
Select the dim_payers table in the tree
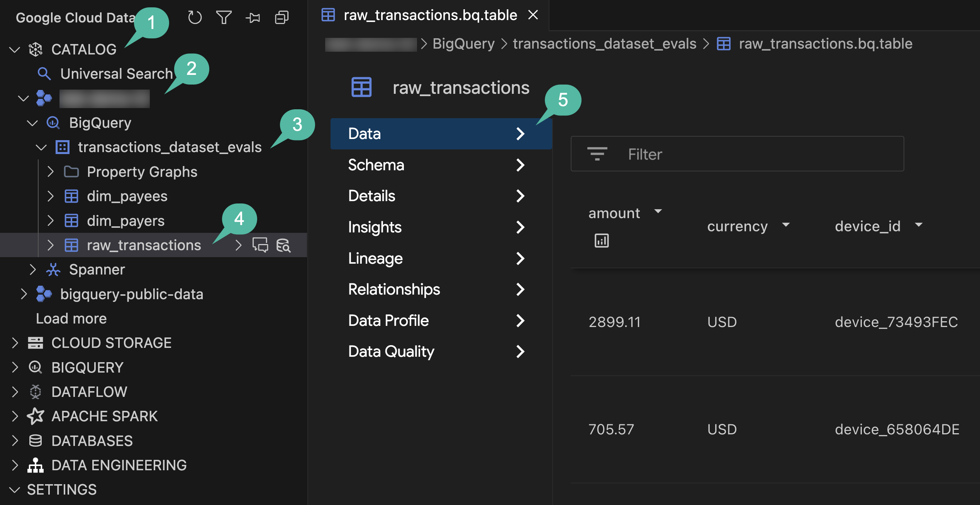125,221
